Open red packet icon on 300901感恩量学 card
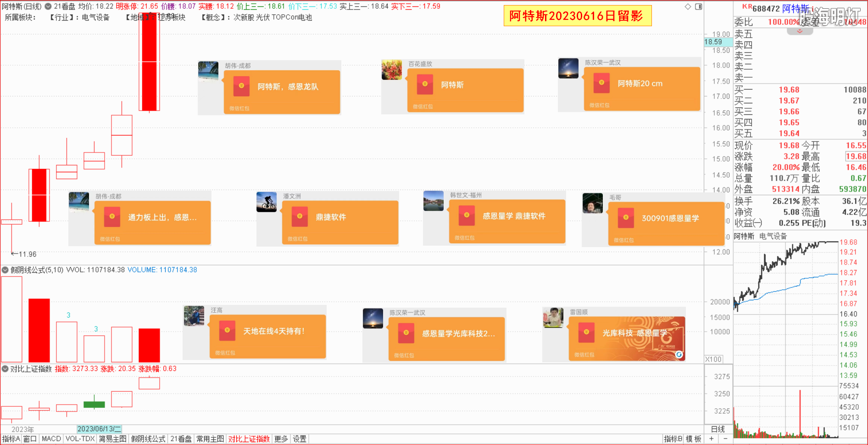The width and height of the screenshot is (868, 445). 626,218
